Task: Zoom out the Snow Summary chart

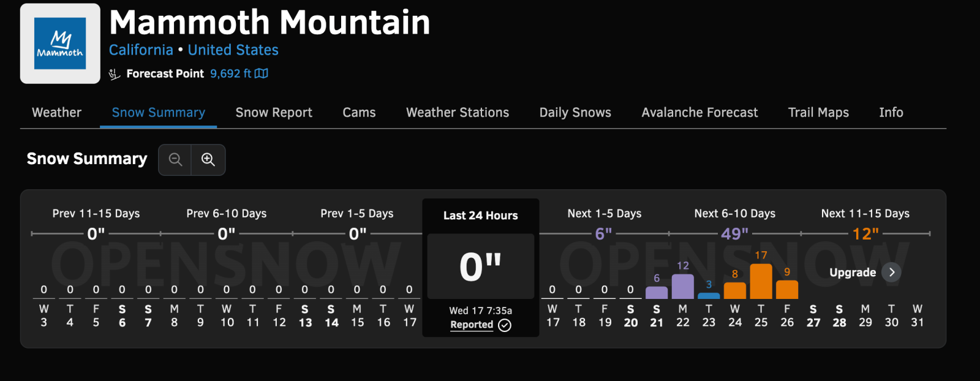Action: [175, 160]
